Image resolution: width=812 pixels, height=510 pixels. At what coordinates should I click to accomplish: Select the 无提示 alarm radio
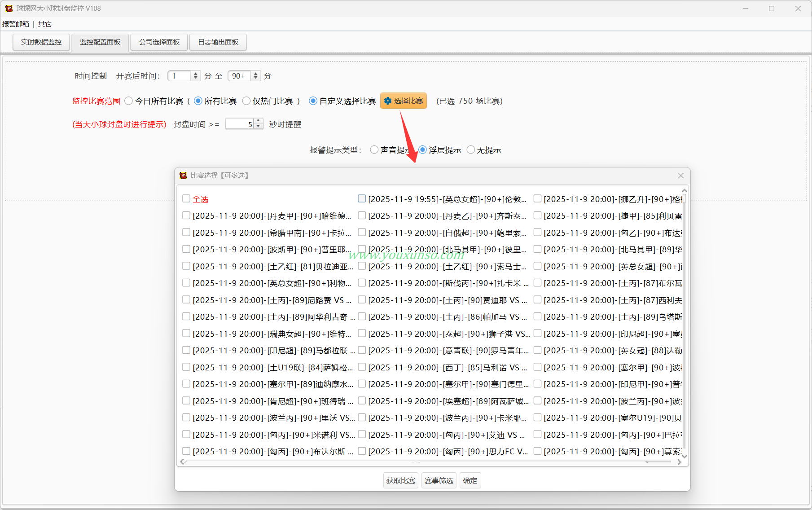[471, 150]
